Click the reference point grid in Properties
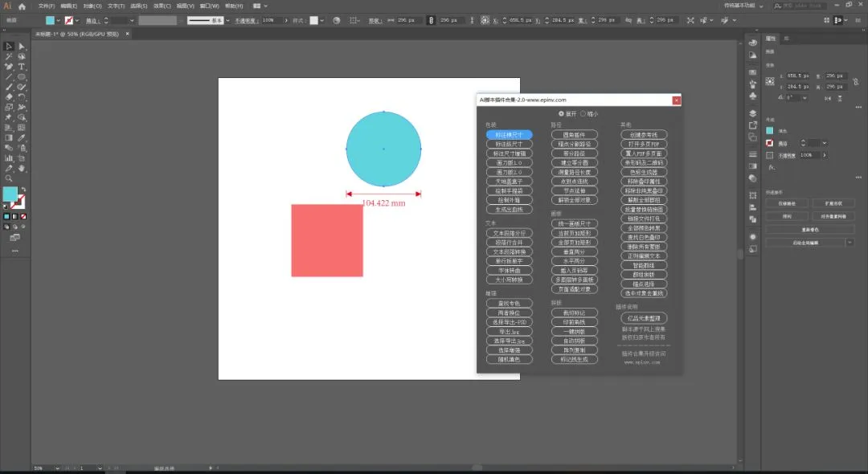 click(x=770, y=81)
